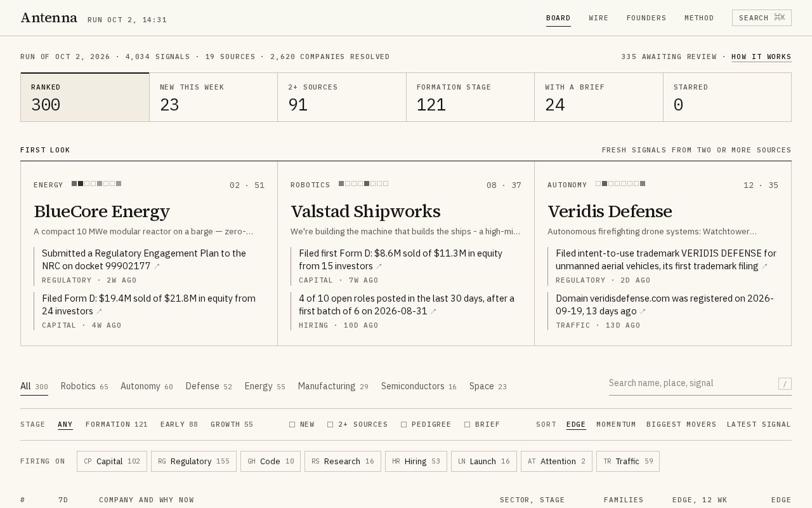Sort the board by Momentum
The height and width of the screenshot is (508, 812).
coord(616,424)
